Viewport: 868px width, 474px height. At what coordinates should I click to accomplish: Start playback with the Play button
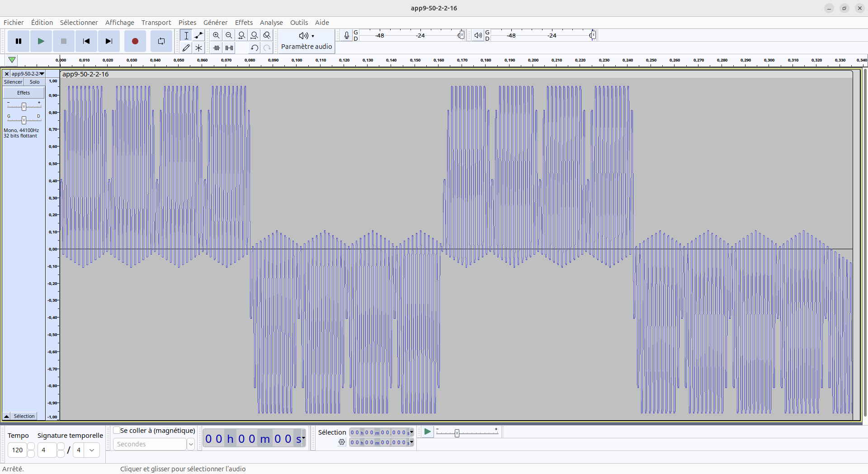(41, 41)
